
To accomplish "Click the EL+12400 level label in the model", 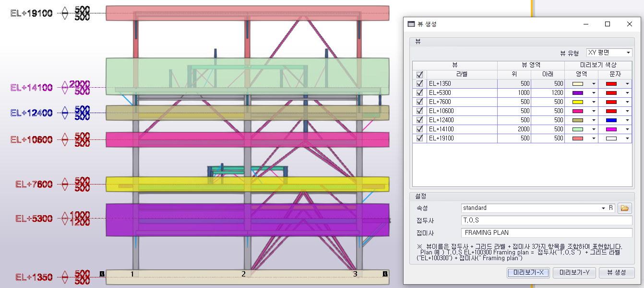I will (32, 113).
